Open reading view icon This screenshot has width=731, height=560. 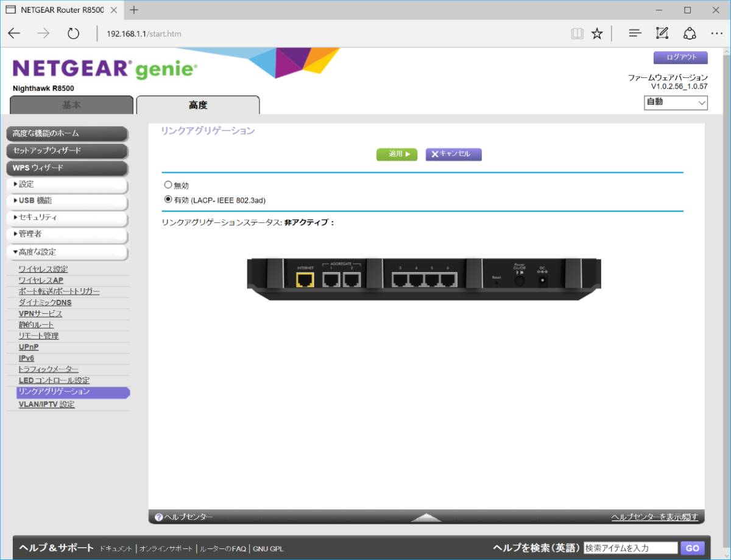tap(577, 34)
